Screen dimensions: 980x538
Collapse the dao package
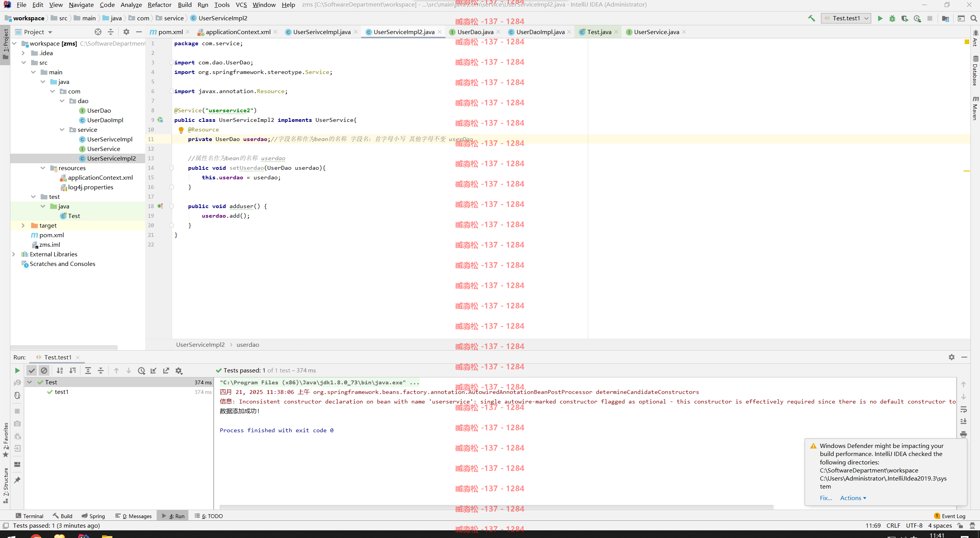click(x=62, y=101)
